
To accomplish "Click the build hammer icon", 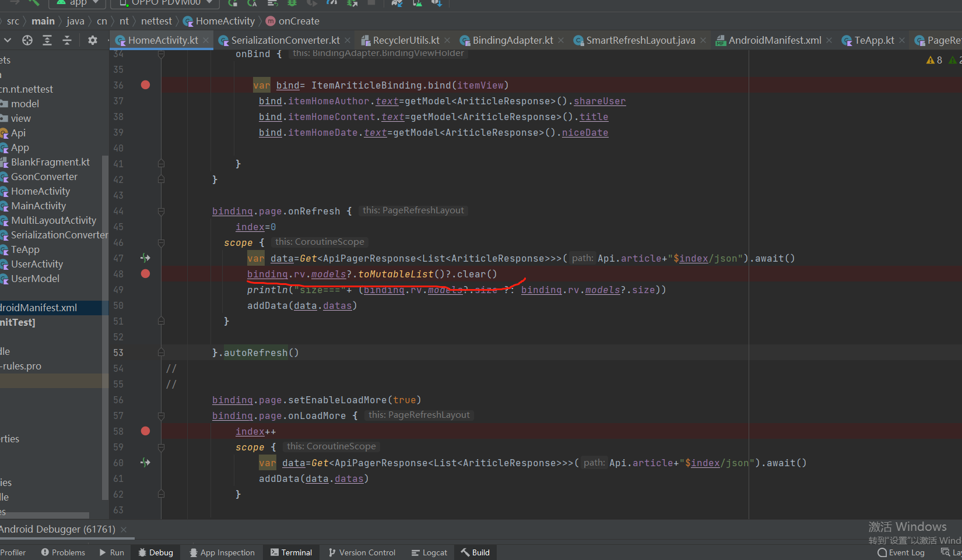I will tap(34, 3).
